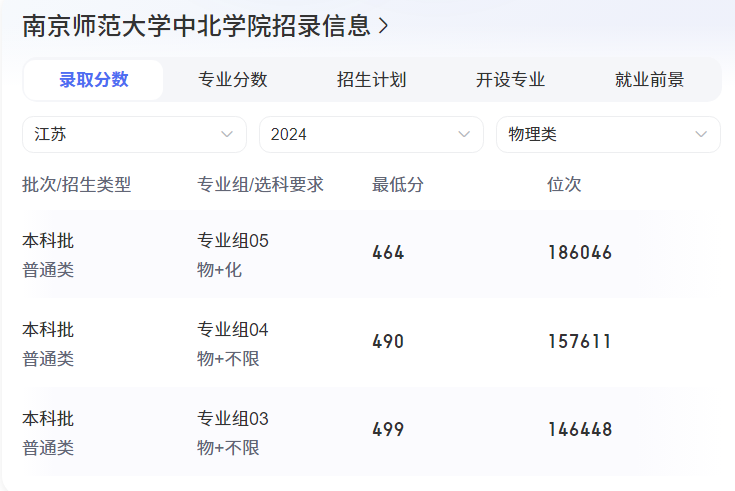Open the 2024 year dropdown
The image size is (735, 491).
(x=371, y=135)
